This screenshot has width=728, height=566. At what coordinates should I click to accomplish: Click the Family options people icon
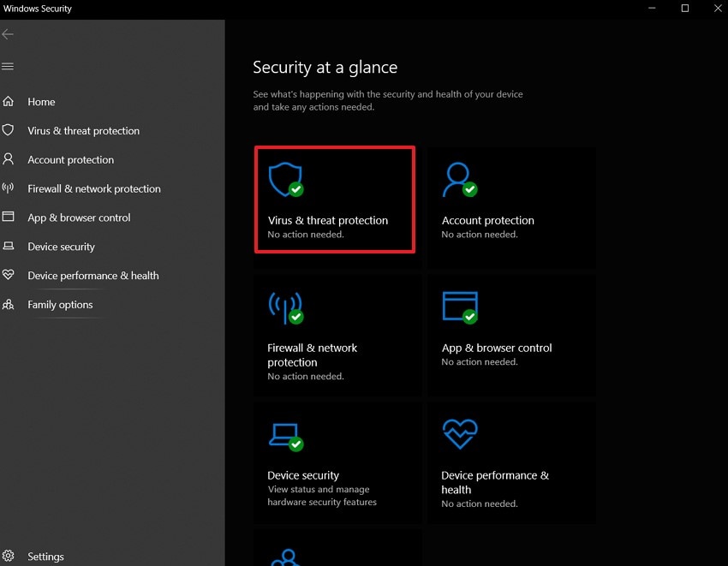tap(9, 305)
